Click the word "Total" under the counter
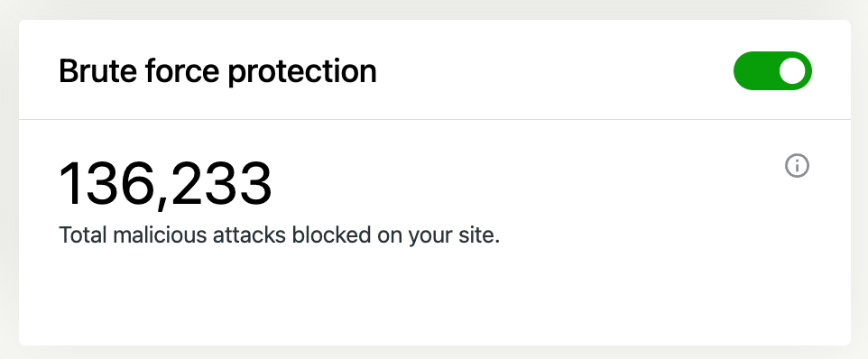This screenshot has height=359, width=868. pos(83,235)
